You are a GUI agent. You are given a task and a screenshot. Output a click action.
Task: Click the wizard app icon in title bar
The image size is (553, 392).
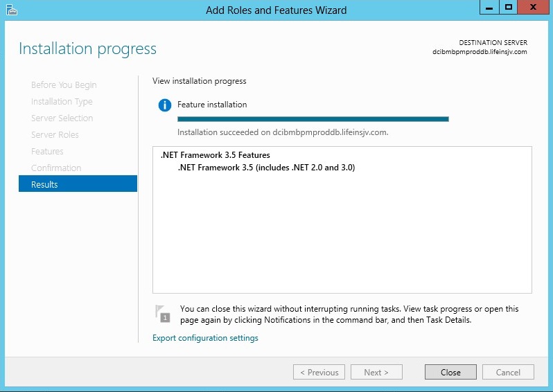point(12,10)
